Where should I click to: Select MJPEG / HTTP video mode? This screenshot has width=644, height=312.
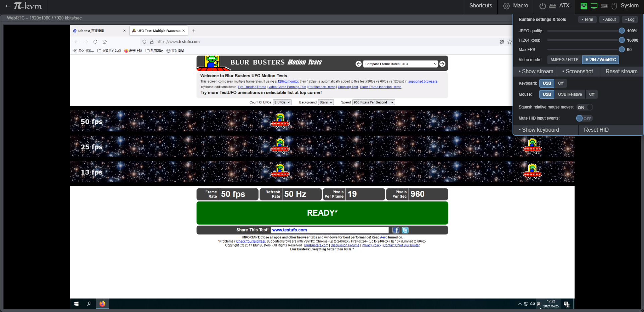tap(565, 60)
